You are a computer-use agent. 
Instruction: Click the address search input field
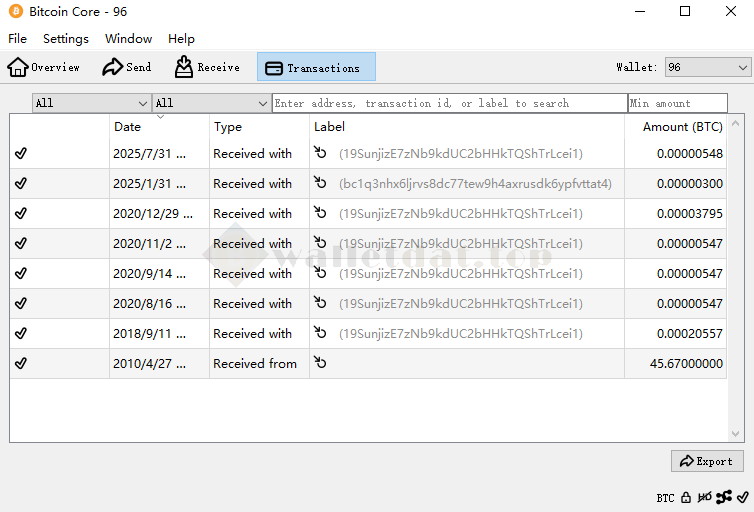tap(449, 103)
